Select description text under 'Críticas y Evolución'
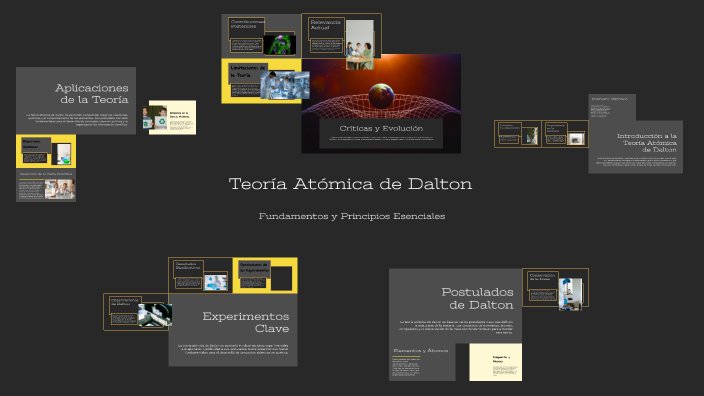The width and height of the screenshot is (704, 396). tap(381, 138)
